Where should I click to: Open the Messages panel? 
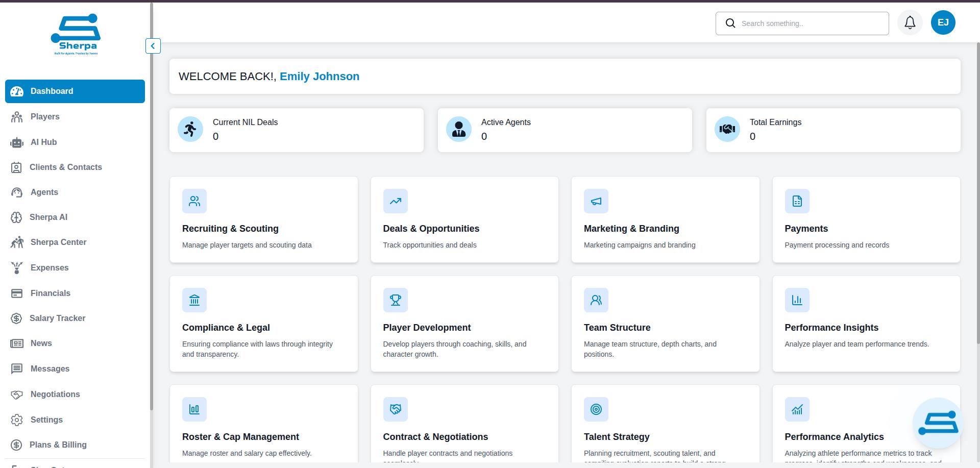tap(50, 368)
